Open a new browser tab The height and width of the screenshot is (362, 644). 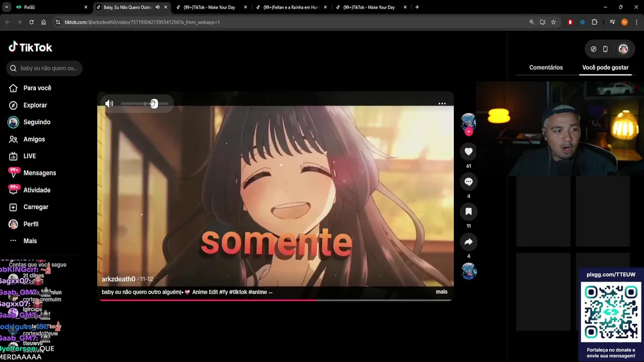(417, 7)
